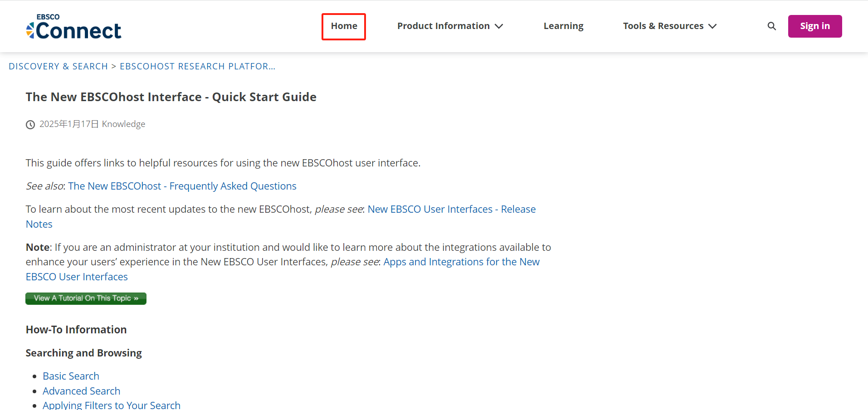Expand the Tools & Resources chevron

tap(712, 26)
